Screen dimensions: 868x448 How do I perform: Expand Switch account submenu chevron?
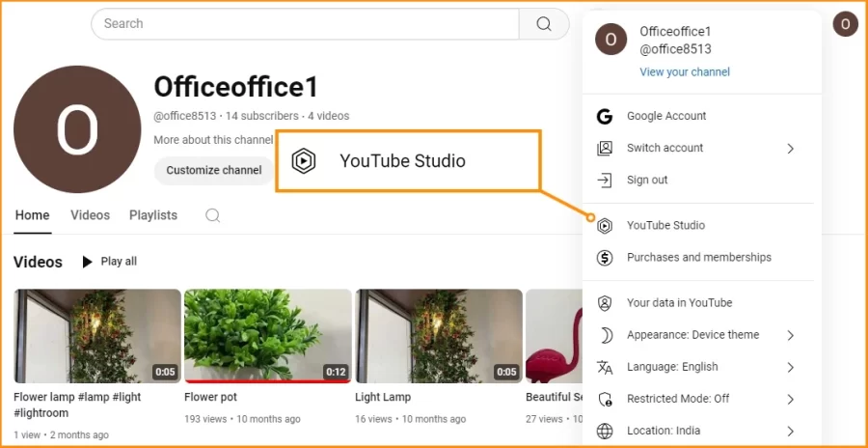[x=791, y=149]
